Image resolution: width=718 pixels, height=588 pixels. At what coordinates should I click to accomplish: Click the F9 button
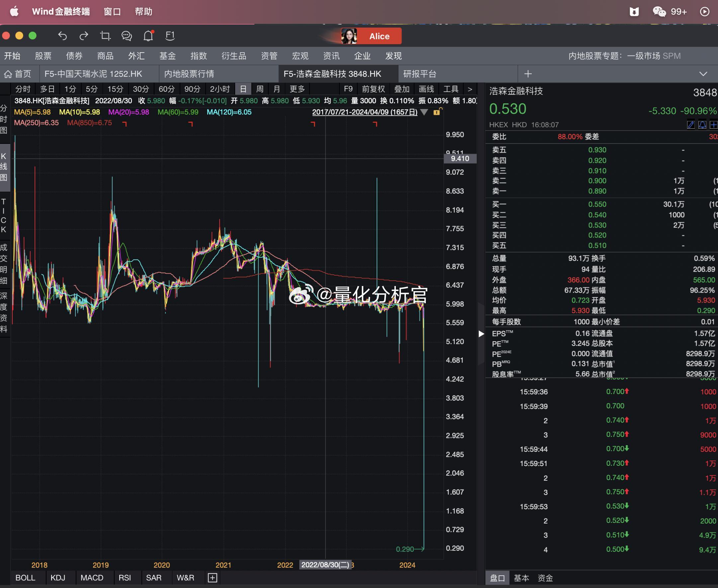[348, 89]
